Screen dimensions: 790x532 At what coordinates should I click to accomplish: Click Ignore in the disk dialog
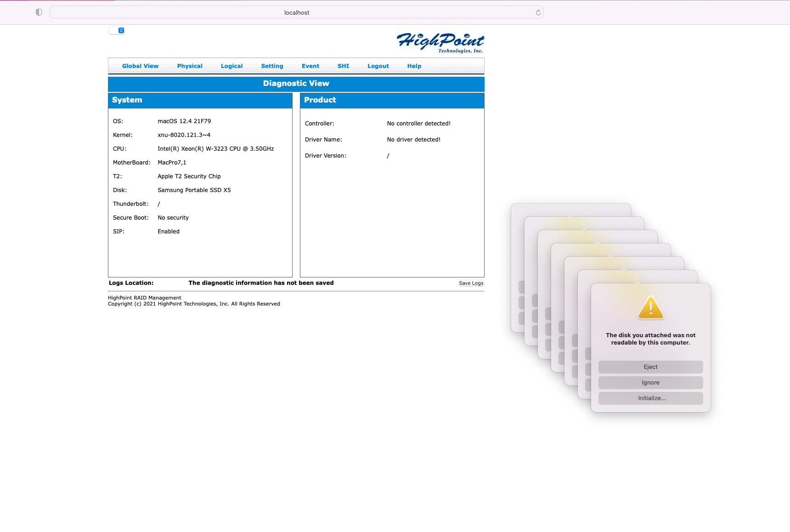(x=650, y=383)
